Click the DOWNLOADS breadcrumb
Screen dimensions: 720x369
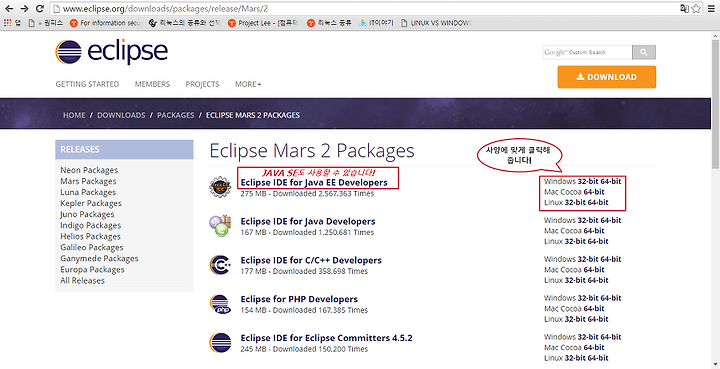pyautogui.click(x=121, y=115)
